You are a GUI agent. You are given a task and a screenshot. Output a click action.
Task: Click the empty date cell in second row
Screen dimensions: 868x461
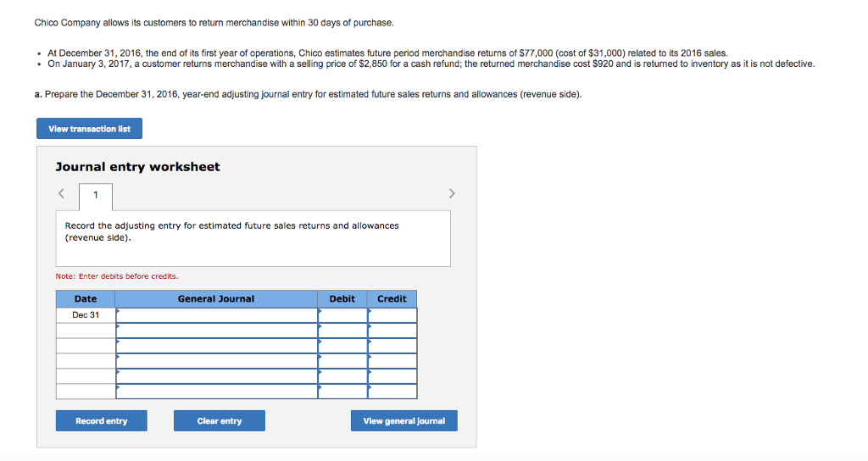point(86,330)
